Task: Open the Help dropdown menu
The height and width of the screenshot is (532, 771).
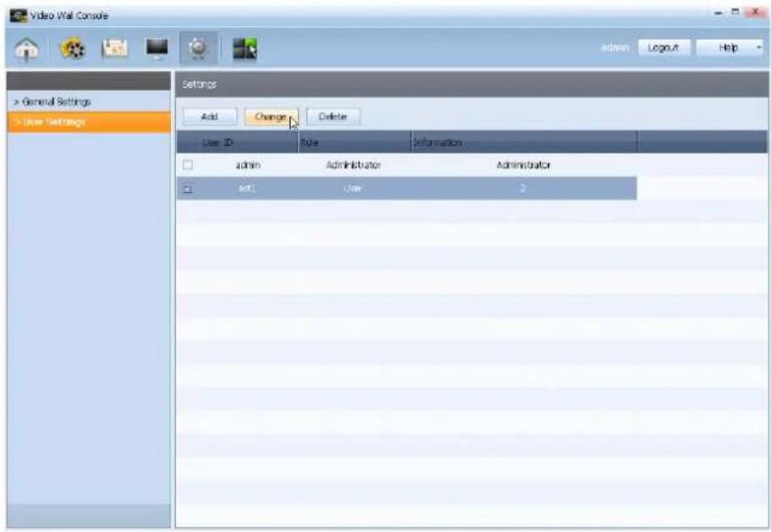Action: pyautogui.click(x=729, y=48)
